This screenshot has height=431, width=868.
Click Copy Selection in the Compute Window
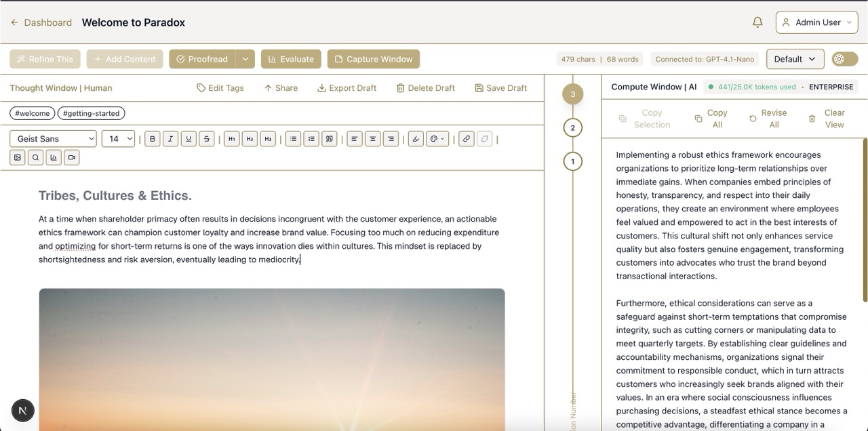pyautogui.click(x=644, y=119)
